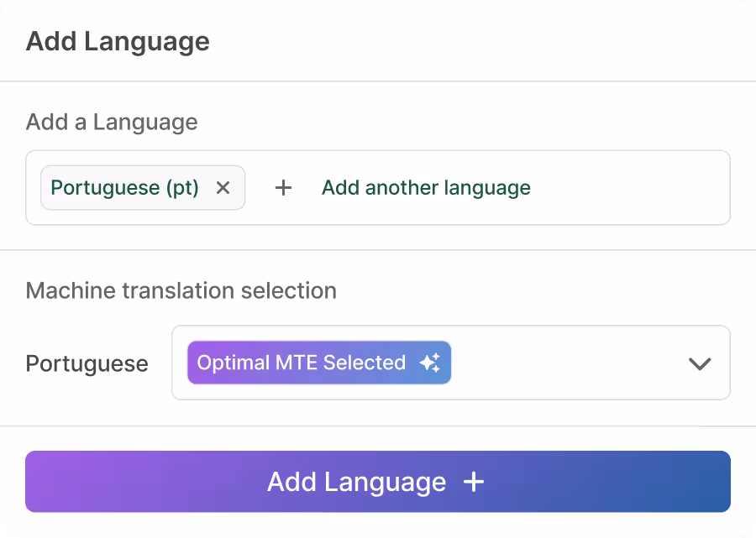This screenshot has width=756, height=538.
Task: Click the Add Language dialog title
Action: pos(118,41)
